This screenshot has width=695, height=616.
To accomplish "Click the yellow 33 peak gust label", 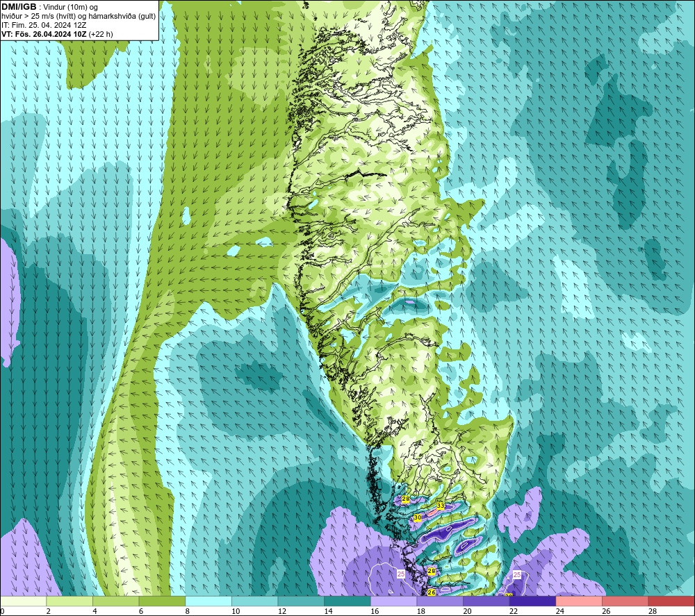I will click(x=440, y=506).
